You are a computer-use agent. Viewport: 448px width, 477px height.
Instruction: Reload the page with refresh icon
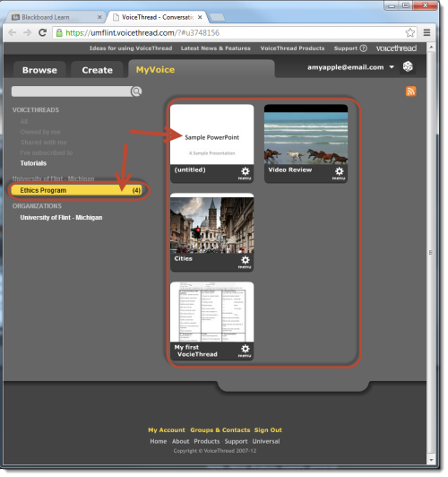point(42,32)
